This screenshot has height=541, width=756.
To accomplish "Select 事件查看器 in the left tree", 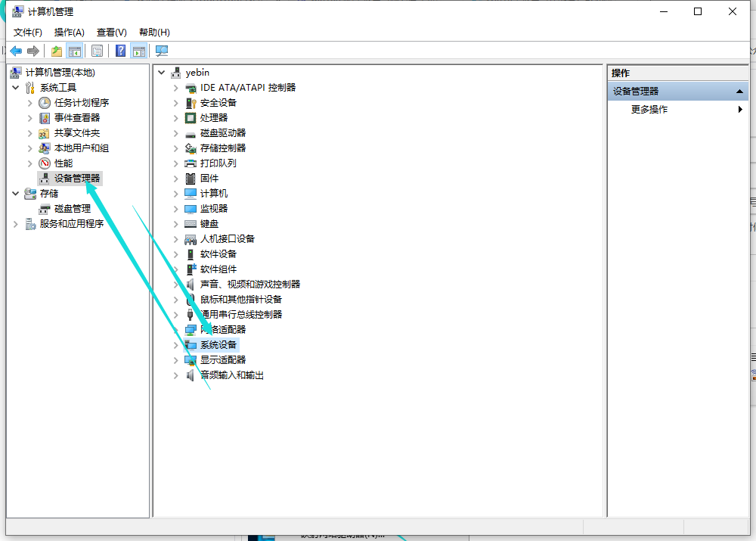I will click(x=76, y=118).
